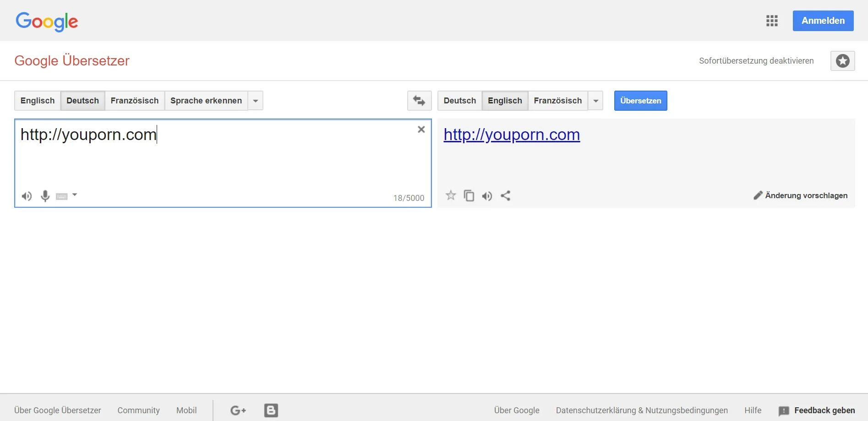Listen to the source text audio

click(x=27, y=196)
